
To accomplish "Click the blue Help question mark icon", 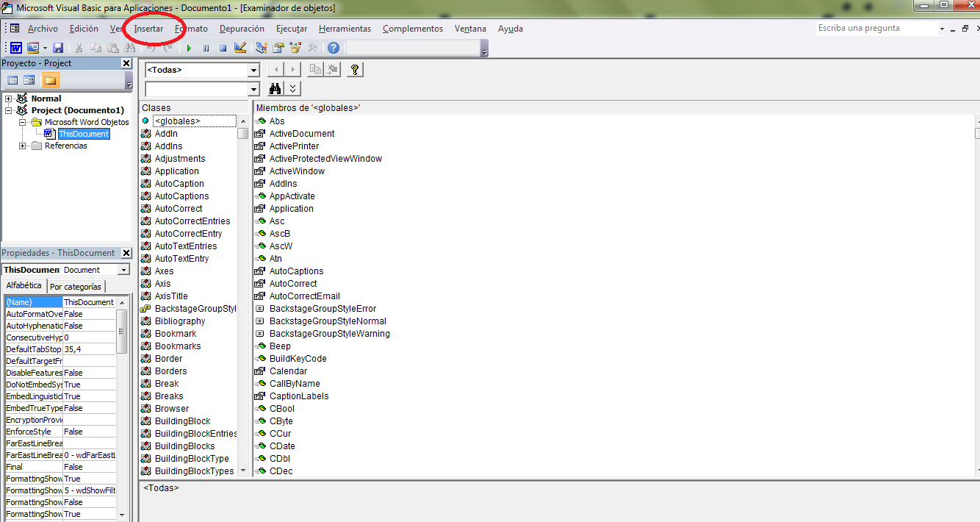I will pyautogui.click(x=334, y=48).
